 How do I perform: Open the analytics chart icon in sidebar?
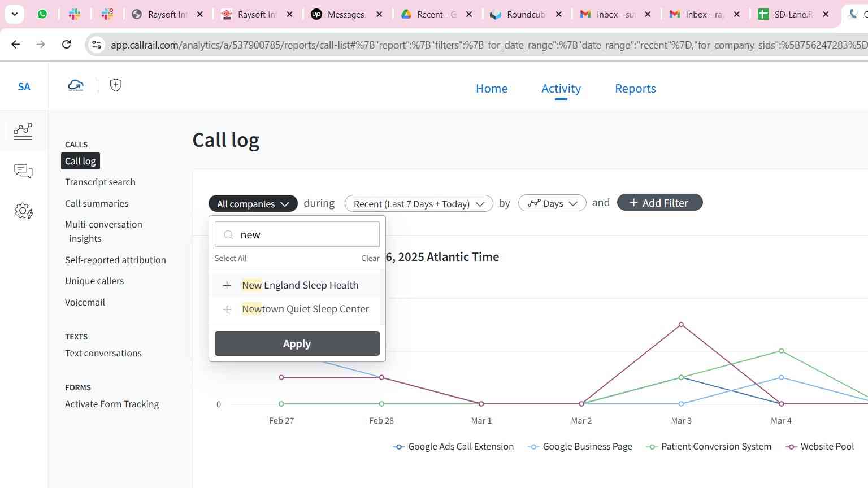pyautogui.click(x=23, y=131)
